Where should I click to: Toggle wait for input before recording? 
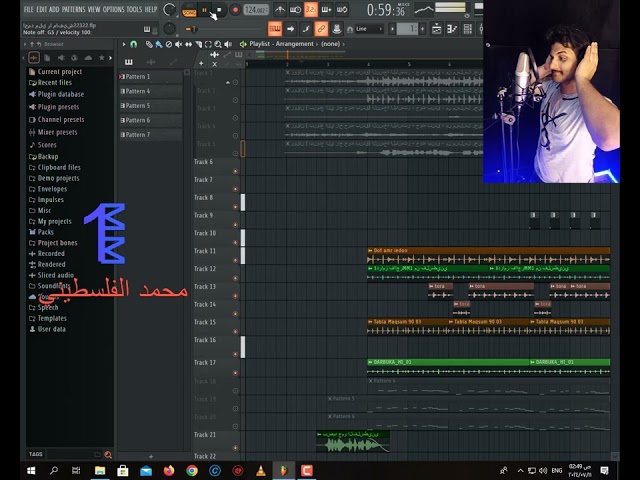tap(295, 9)
